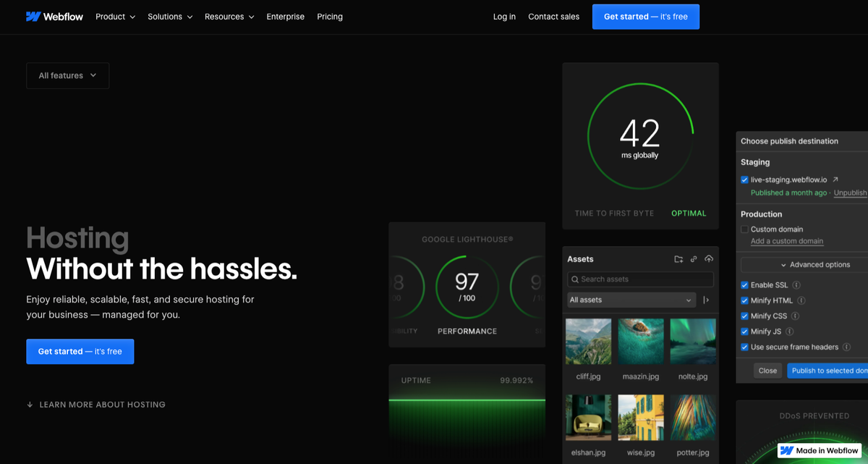The width and height of the screenshot is (868, 464).
Task: Click the new folder icon in Assets
Action: 678,259
